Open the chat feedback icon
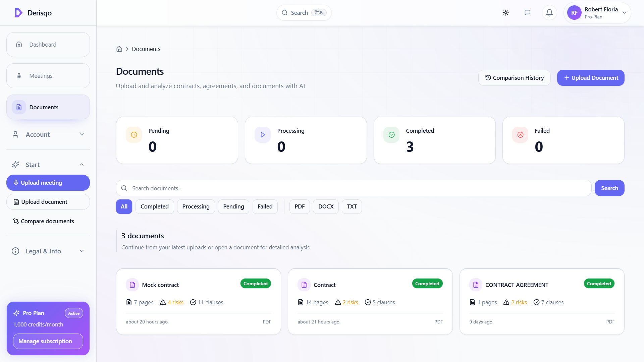644x362 pixels. [x=527, y=12]
